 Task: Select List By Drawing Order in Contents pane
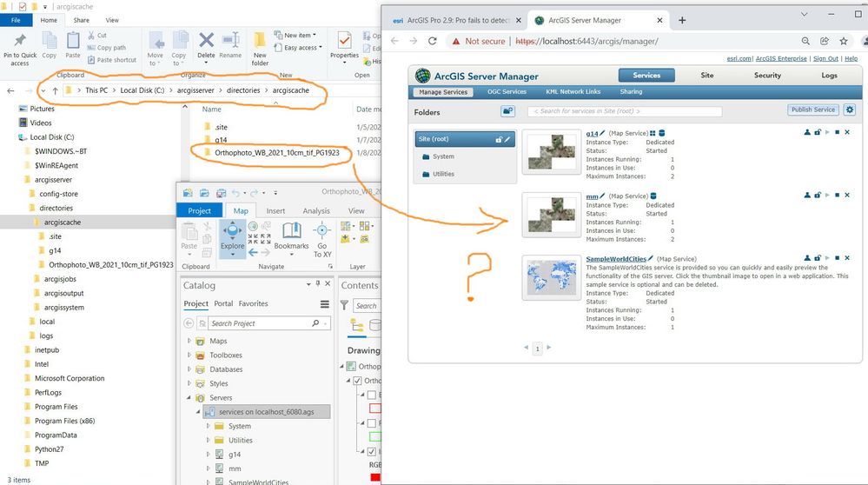point(357,325)
